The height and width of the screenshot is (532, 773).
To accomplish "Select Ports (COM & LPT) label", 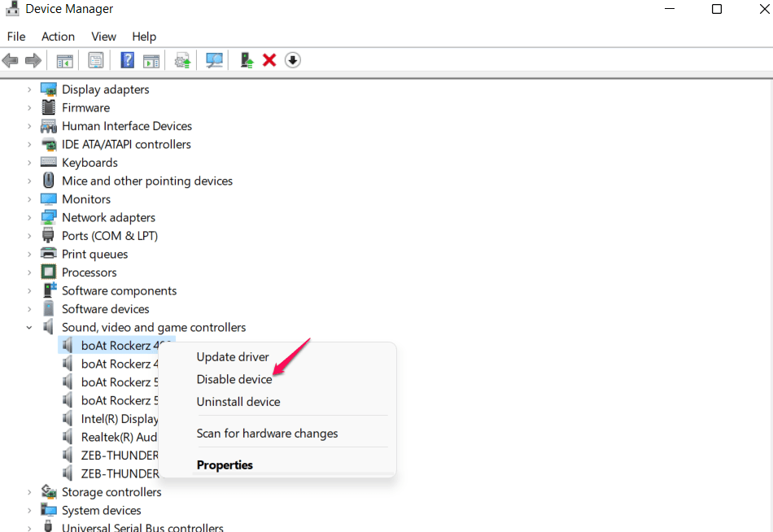I will pos(110,236).
